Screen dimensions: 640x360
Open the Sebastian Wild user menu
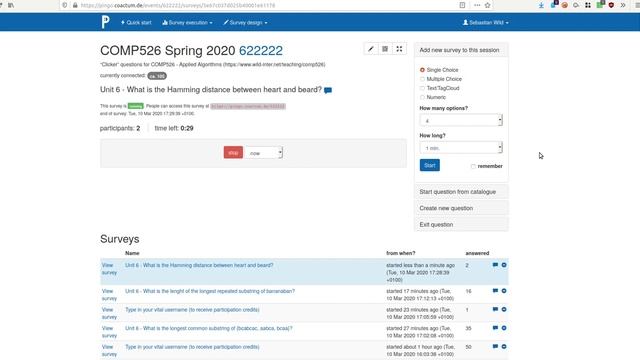click(x=486, y=22)
